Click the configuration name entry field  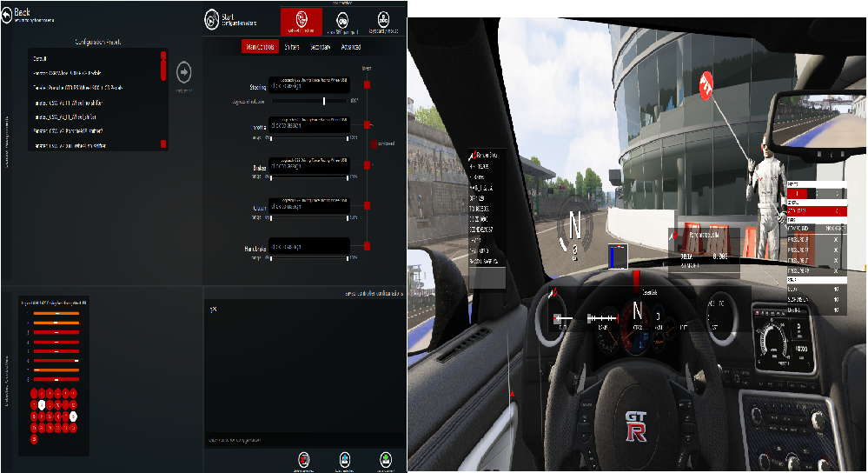304,440
